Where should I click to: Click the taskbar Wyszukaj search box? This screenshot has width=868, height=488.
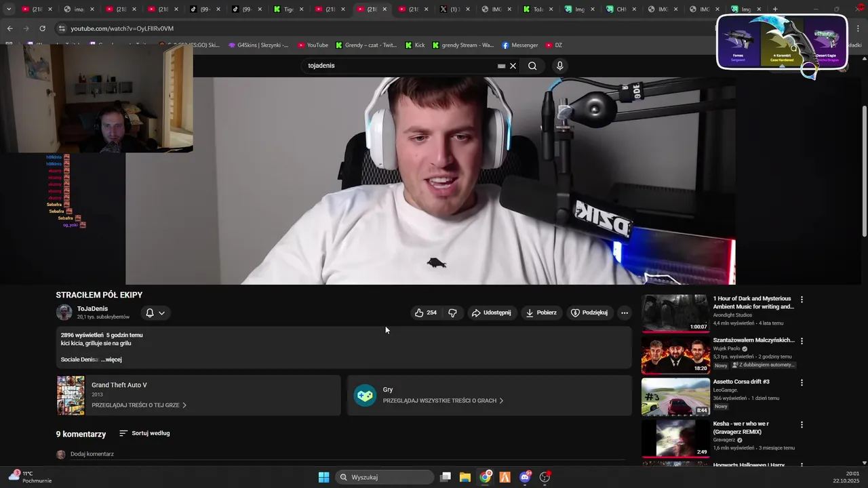(x=385, y=477)
